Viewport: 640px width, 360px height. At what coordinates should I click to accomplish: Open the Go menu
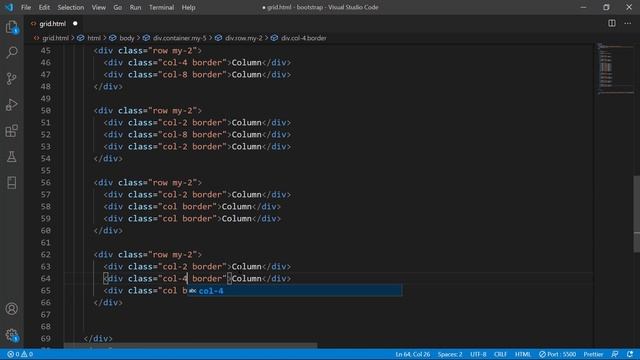(118, 7)
